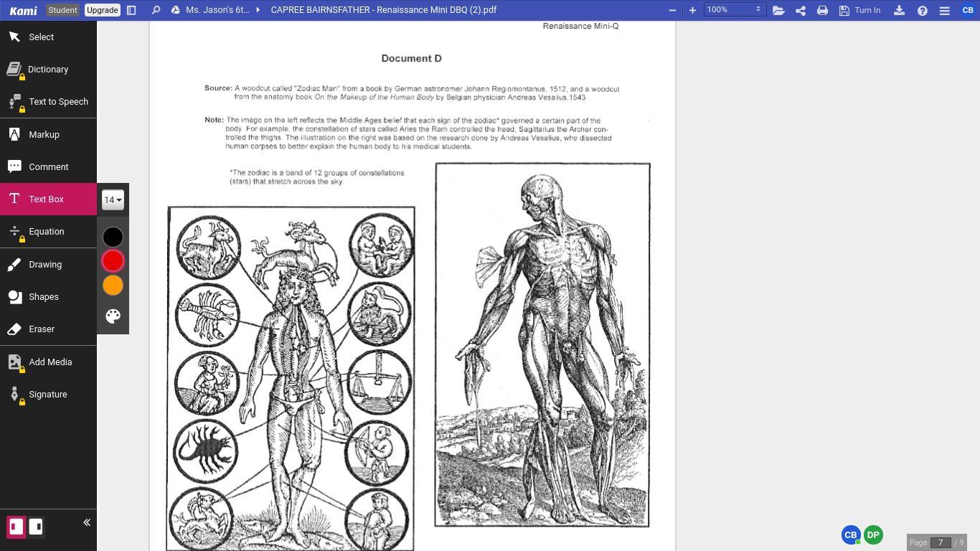
Task: Open the font size 14 dropdown
Action: (113, 200)
